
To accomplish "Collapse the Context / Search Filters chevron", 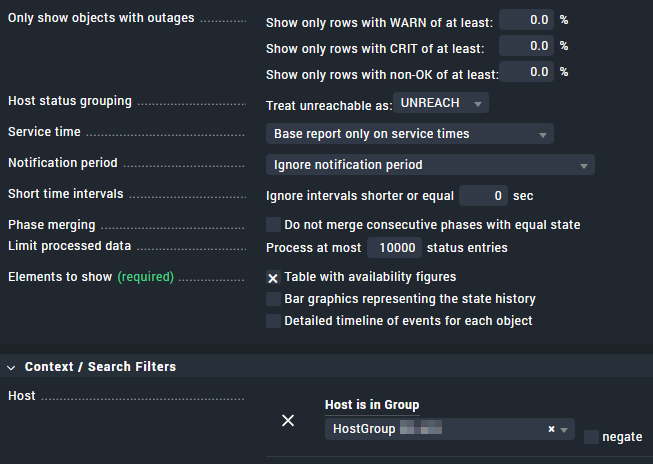I will point(11,367).
